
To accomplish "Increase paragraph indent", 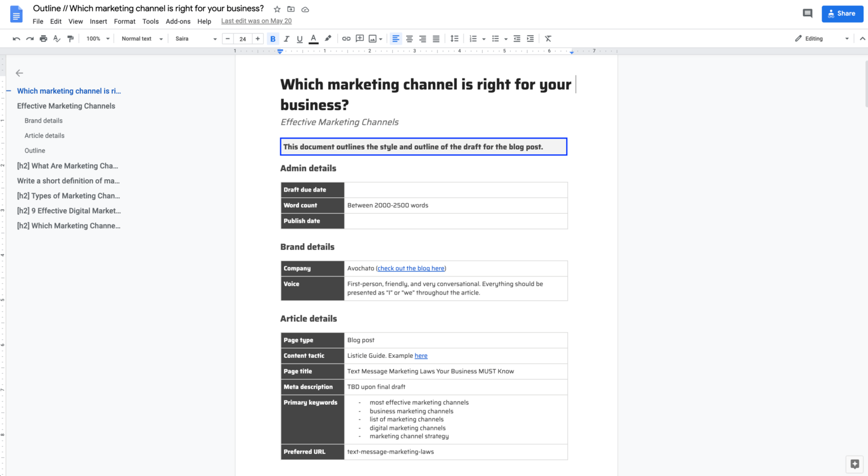I will click(530, 38).
